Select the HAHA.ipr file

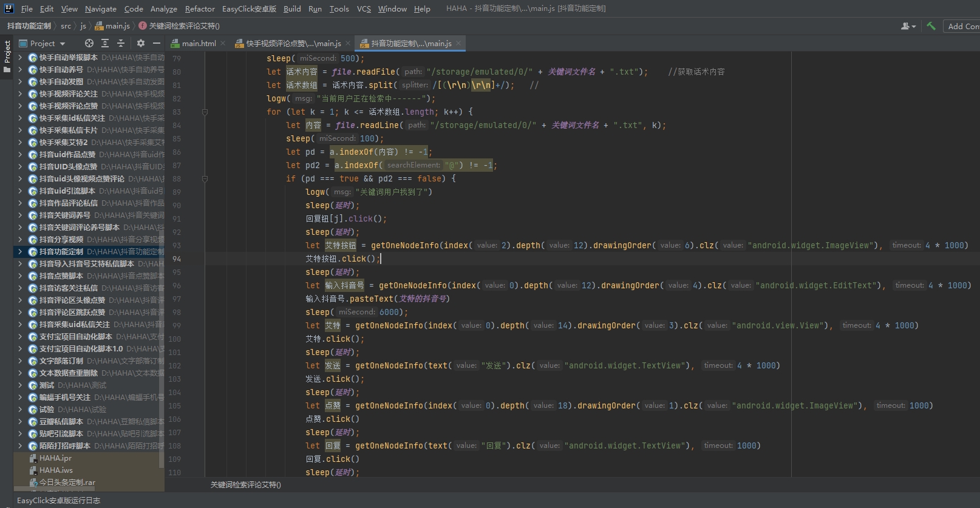(55, 458)
